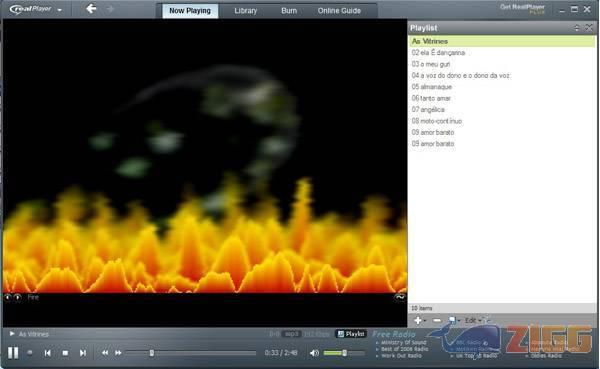Mute the volume speaker icon

pos(314,353)
